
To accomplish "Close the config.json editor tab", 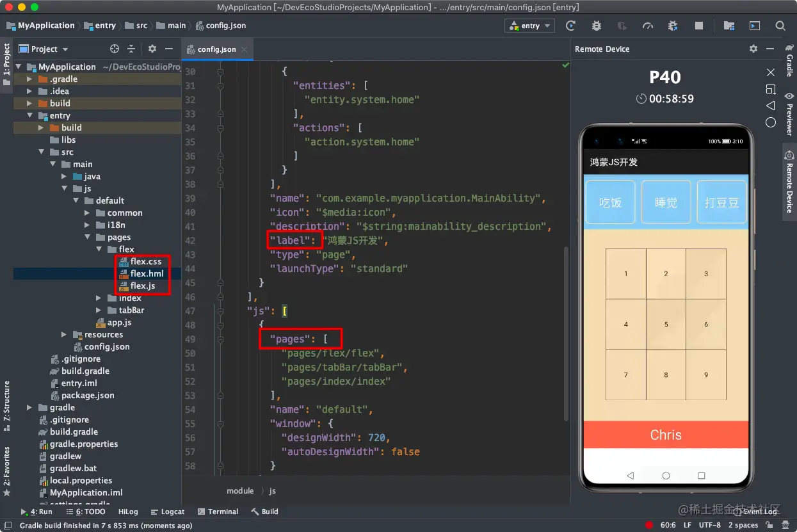I will [x=245, y=49].
